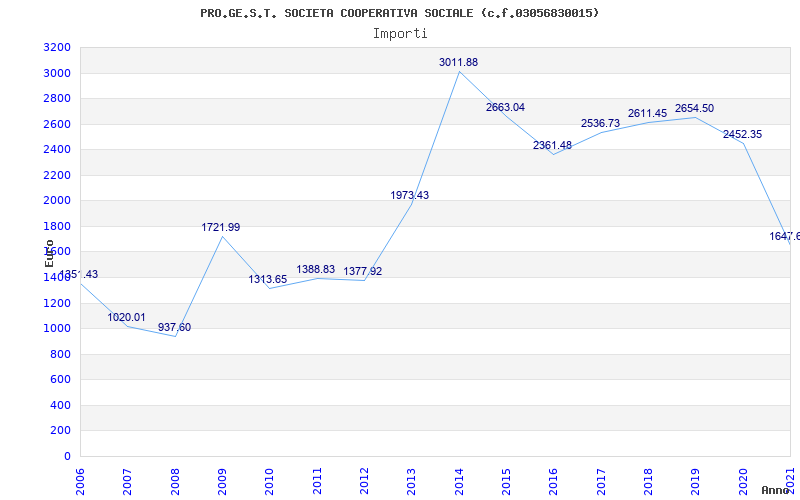800x500 pixels.
Task: Click the 2013 x-axis year label
Action: 411,482
